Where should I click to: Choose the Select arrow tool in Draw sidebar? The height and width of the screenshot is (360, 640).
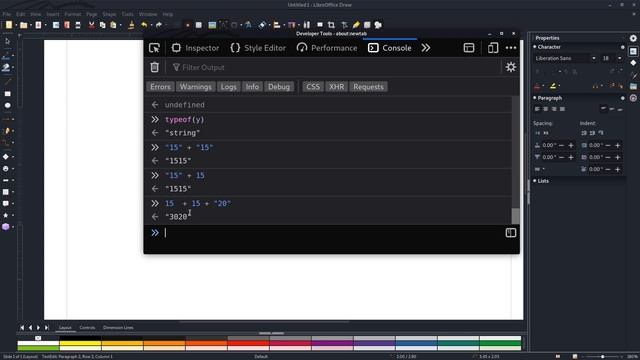pyautogui.click(x=7, y=41)
